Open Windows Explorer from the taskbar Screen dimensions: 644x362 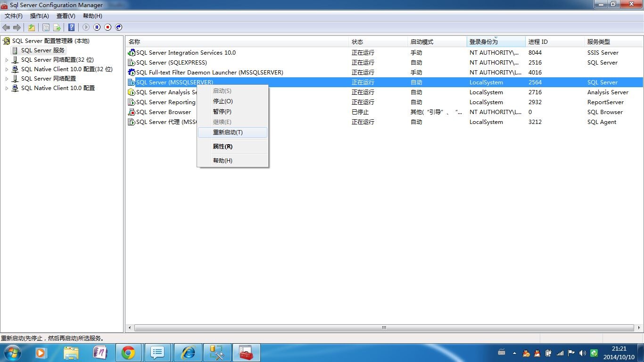pos(71,353)
